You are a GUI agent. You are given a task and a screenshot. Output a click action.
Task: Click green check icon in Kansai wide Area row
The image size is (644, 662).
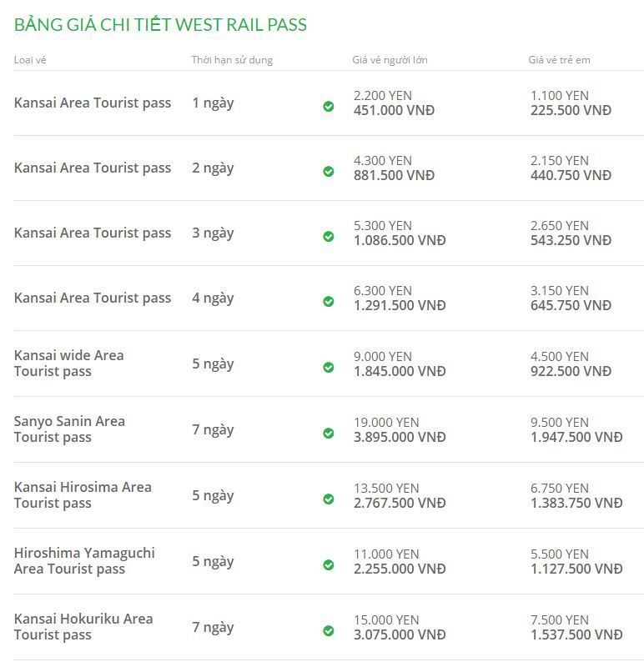point(329,368)
